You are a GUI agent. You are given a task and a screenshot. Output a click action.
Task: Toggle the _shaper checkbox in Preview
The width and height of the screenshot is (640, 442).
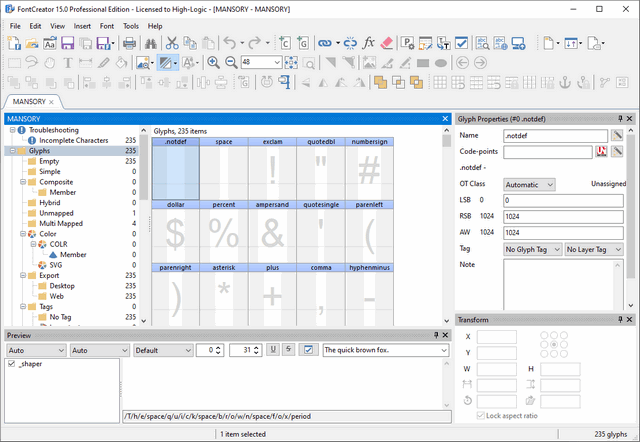pos(11,365)
